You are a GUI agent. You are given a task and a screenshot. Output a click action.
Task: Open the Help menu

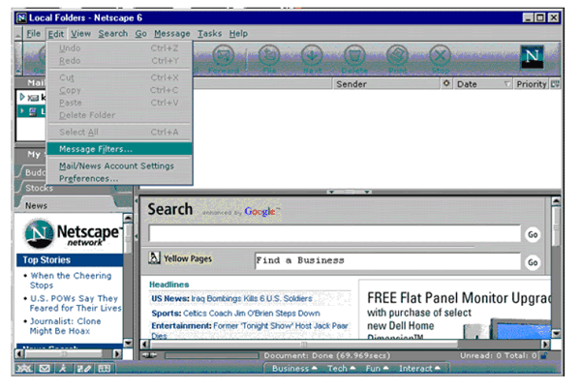point(238,34)
